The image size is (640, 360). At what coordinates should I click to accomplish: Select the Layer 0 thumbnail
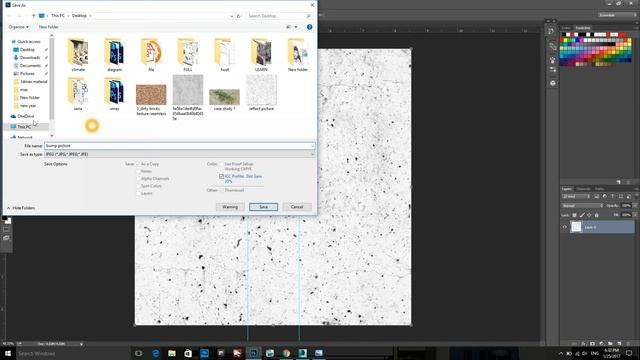tap(576, 227)
